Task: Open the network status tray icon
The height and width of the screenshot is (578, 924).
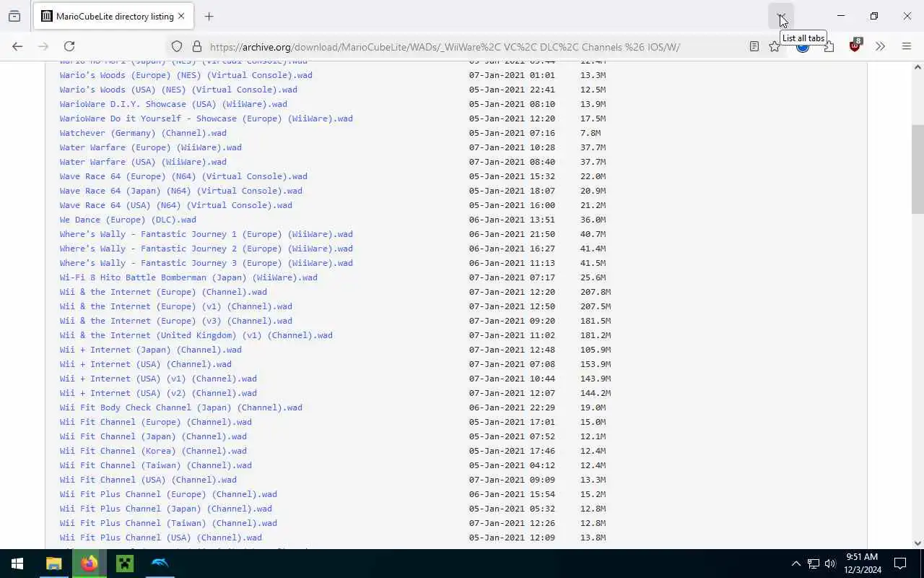Action: click(813, 564)
